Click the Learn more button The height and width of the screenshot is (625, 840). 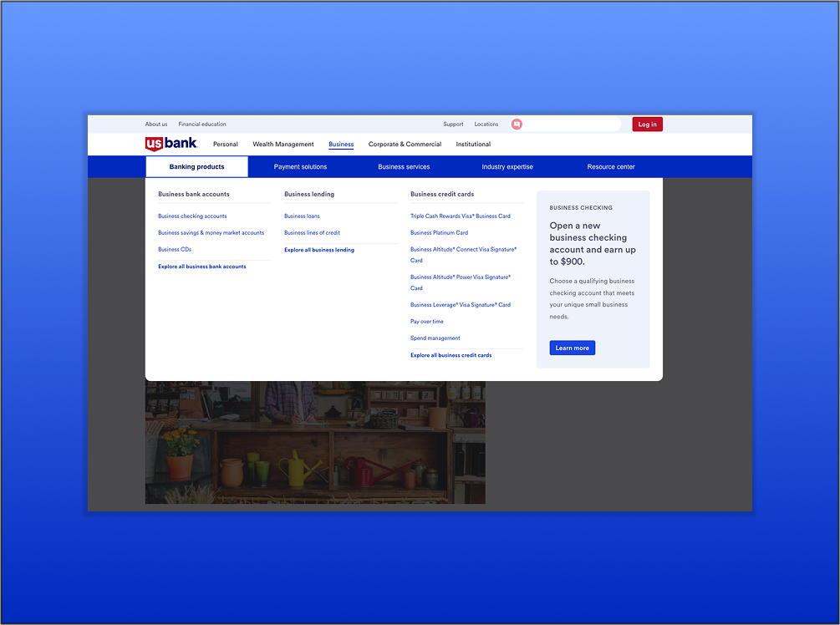coord(573,348)
